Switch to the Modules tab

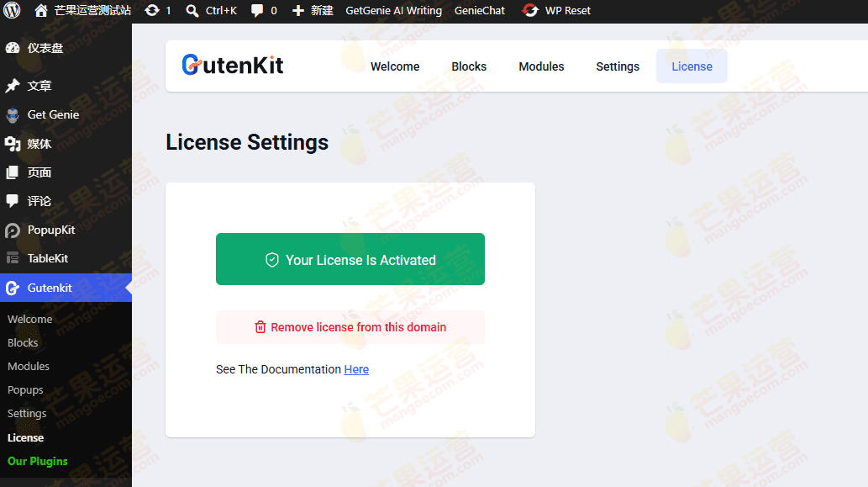[541, 66]
